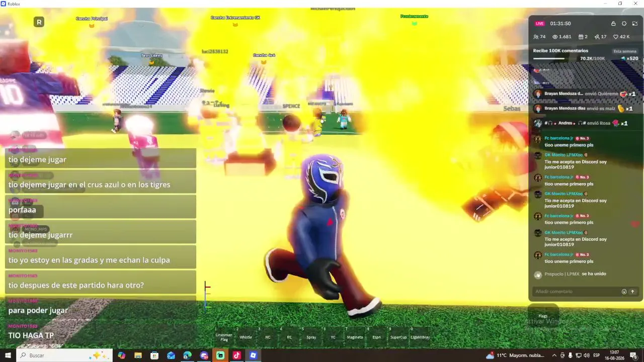Click the pop-out icon in live panel

coord(635,24)
